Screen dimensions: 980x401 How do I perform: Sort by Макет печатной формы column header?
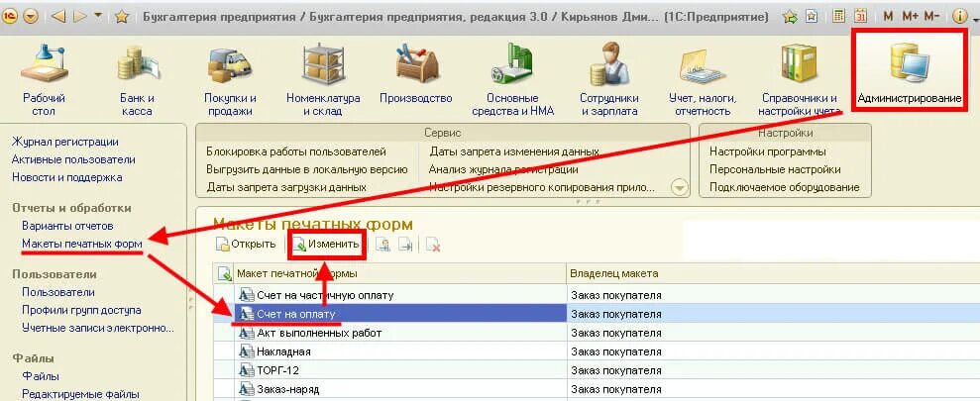click(x=400, y=273)
